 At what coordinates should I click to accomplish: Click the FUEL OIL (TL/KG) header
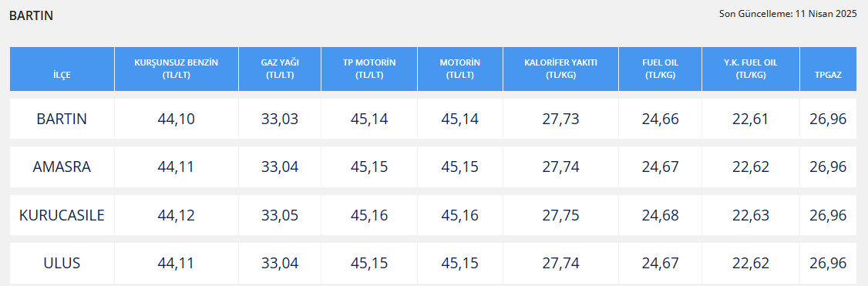point(661,69)
